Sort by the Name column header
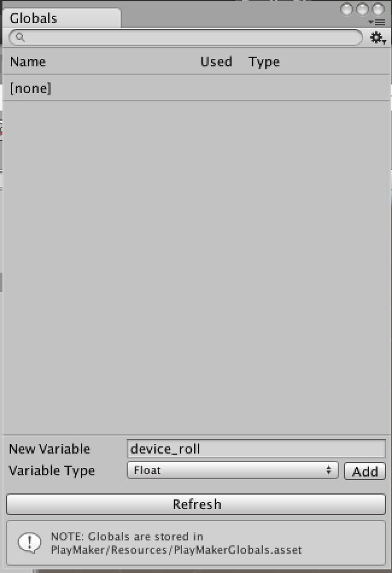392x573 pixels. [x=28, y=62]
